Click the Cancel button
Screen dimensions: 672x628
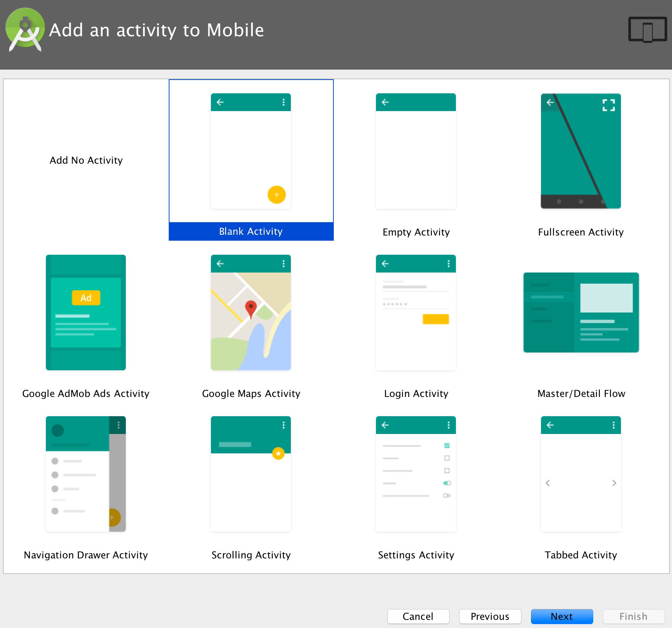click(418, 617)
